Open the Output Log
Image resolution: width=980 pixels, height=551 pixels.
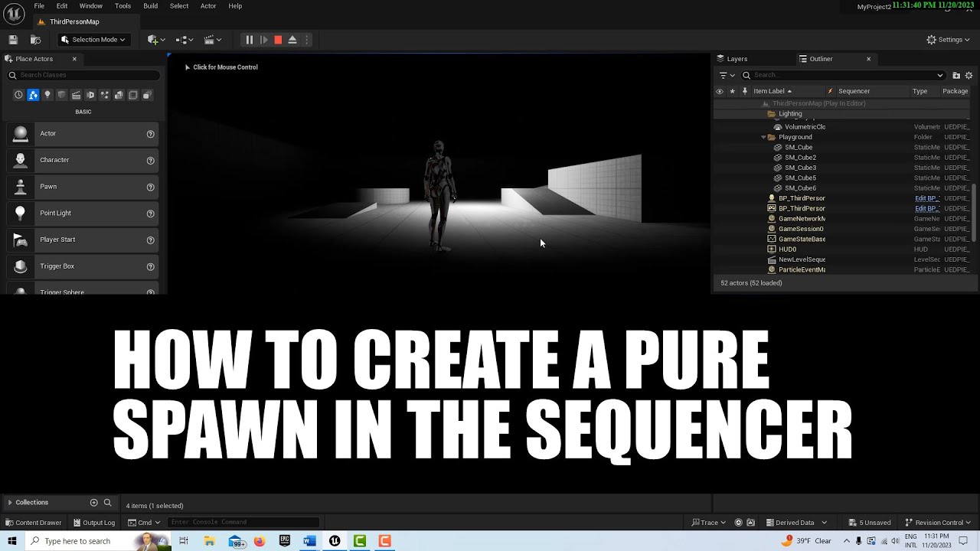tap(94, 523)
